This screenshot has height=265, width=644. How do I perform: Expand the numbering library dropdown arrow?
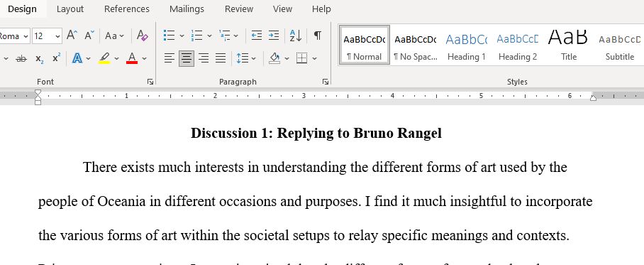(209, 36)
